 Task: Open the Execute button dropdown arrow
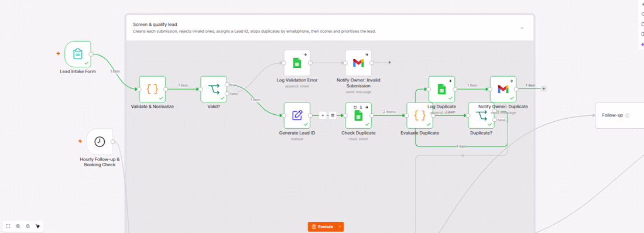340,227
